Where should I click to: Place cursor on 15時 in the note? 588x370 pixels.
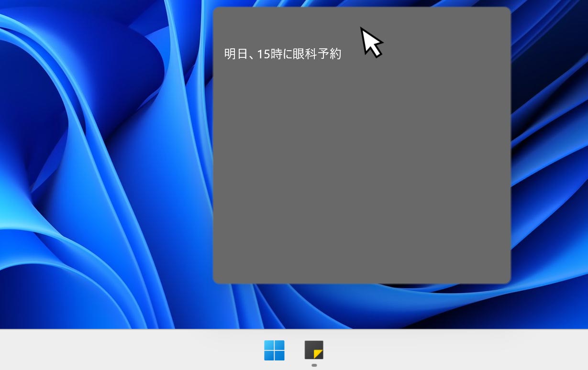click(270, 54)
